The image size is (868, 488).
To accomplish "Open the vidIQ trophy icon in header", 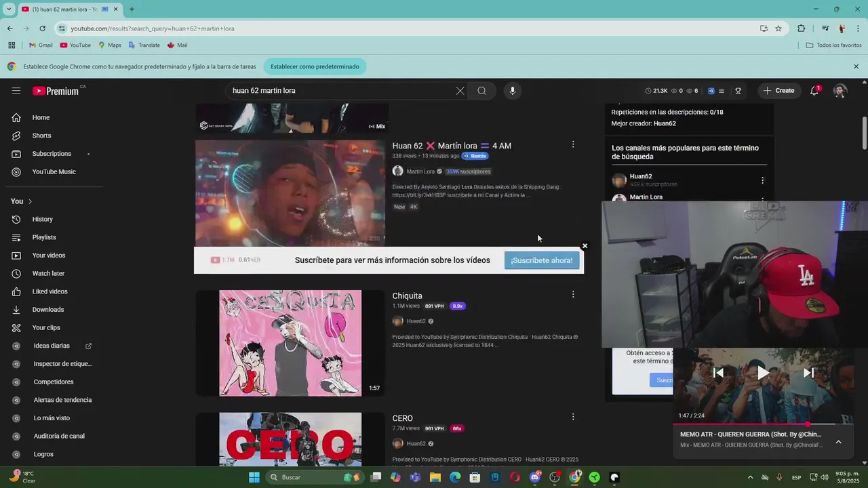I will [x=738, y=91].
